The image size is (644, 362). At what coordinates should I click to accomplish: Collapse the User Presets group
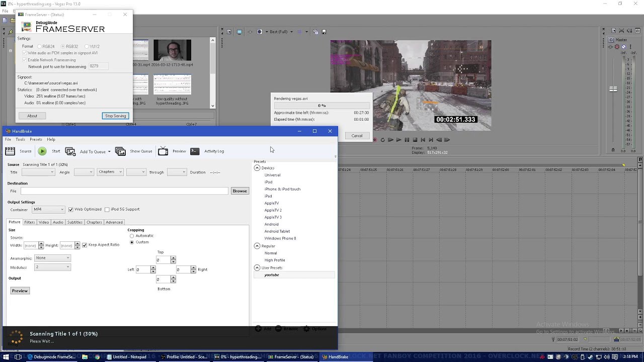click(x=257, y=267)
